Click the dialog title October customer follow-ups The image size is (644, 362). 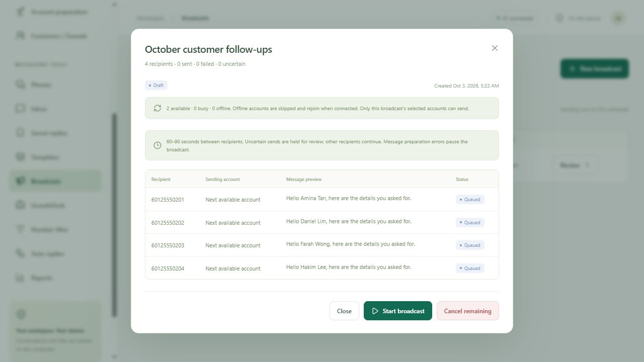(x=208, y=49)
